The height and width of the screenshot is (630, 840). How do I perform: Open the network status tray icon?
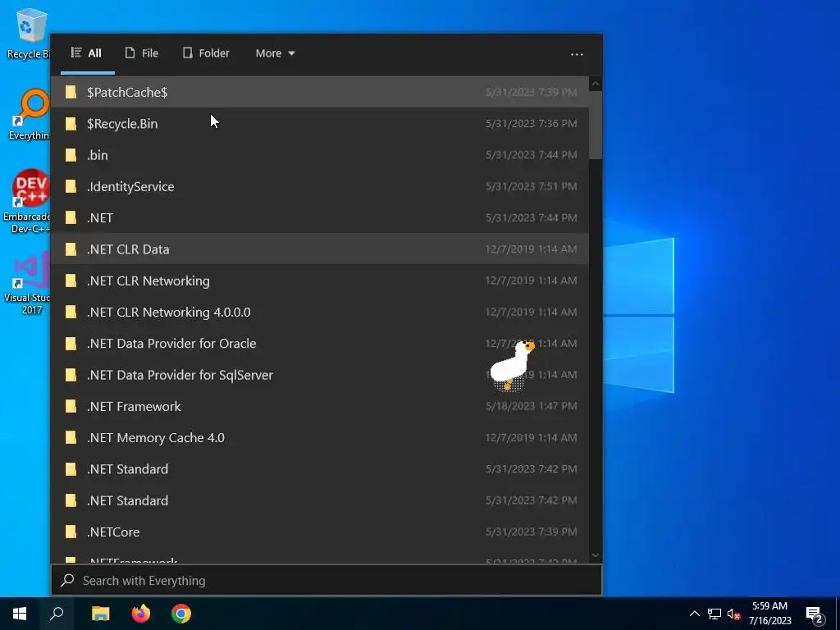(714, 614)
